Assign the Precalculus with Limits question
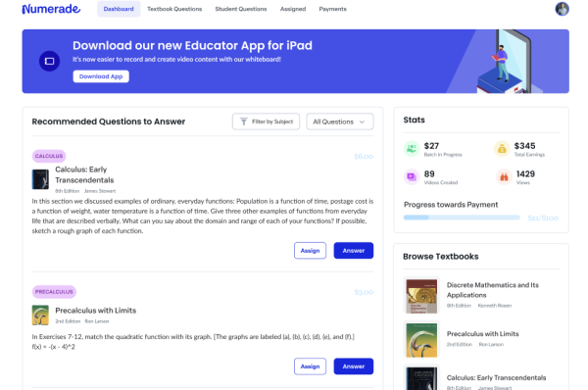 pos(310,366)
